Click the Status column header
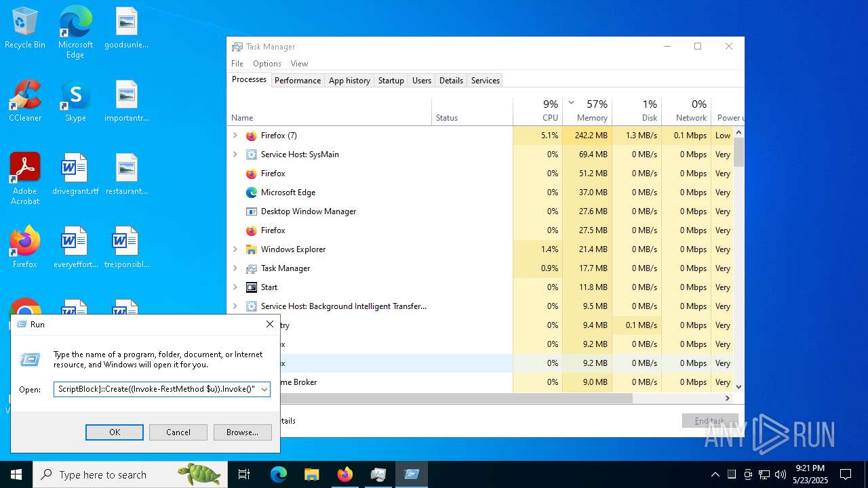868x488 pixels. click(x=472, y=111)
